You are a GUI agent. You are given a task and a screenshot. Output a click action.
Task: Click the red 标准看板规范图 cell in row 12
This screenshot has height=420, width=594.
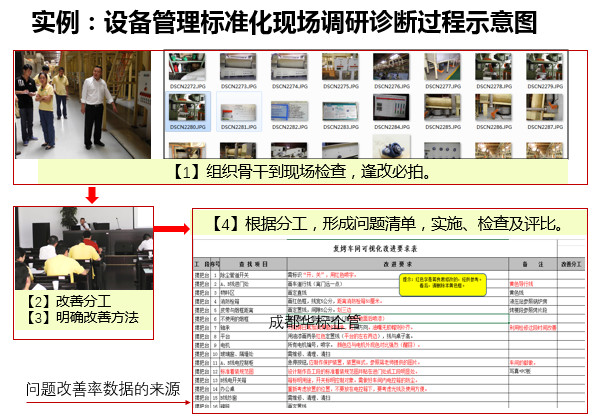coord(253,372)
